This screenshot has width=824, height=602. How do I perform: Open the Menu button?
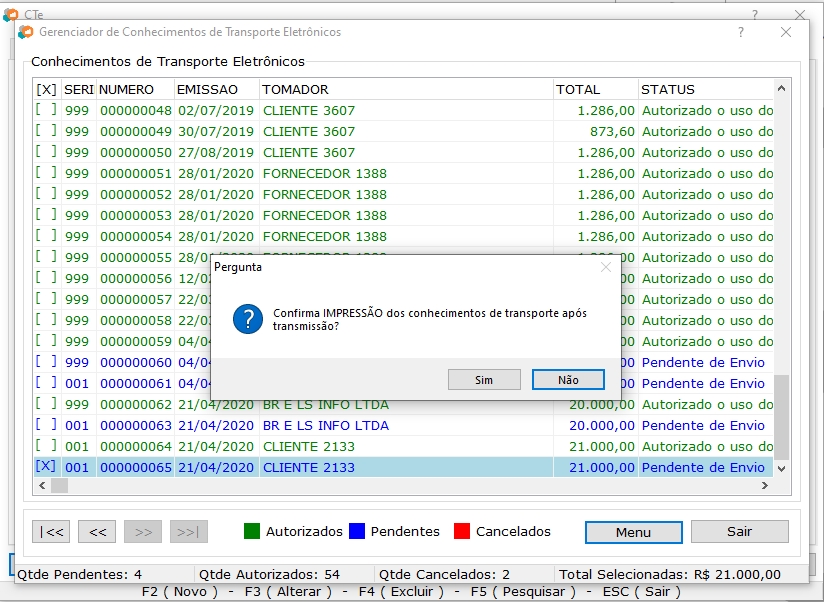point(633,532)
